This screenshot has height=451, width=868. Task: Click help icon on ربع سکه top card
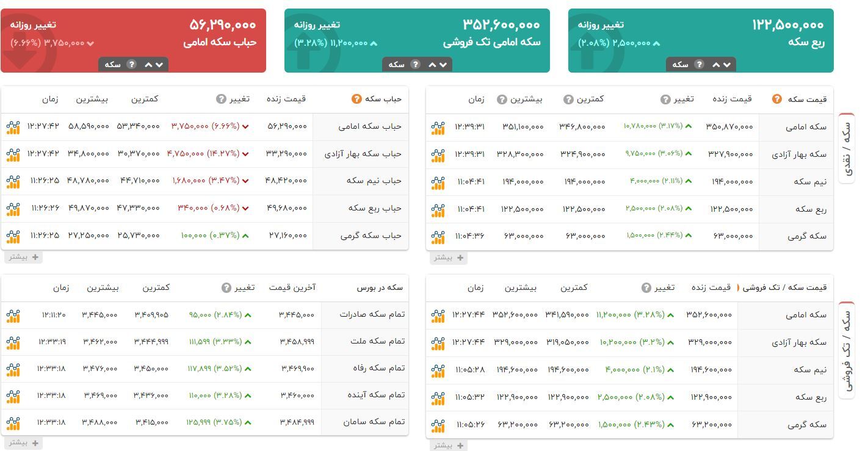[699, 64]
